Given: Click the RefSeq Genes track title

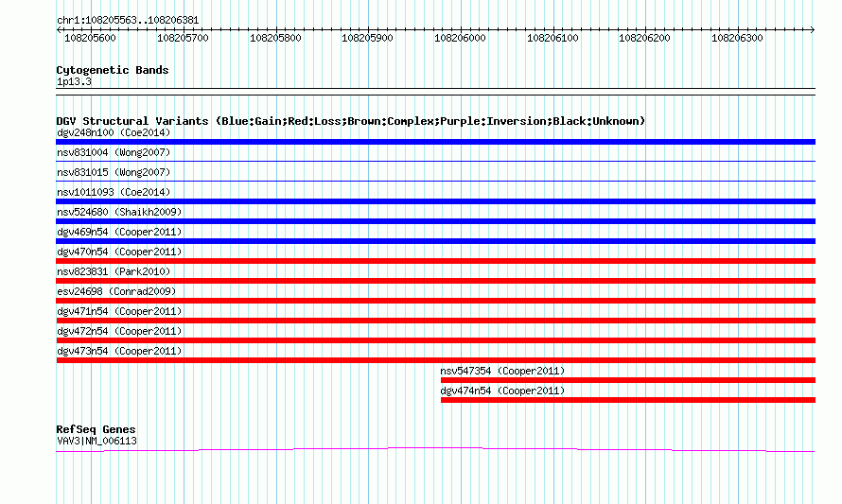Looking at the screenshot, I should (x=96, y=429).
